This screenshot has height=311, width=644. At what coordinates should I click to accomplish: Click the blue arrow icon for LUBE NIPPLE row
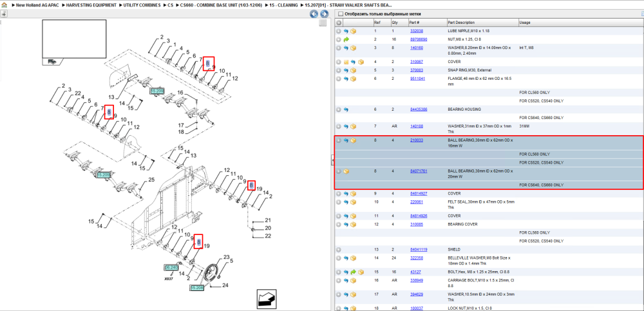tap(346, 31)
